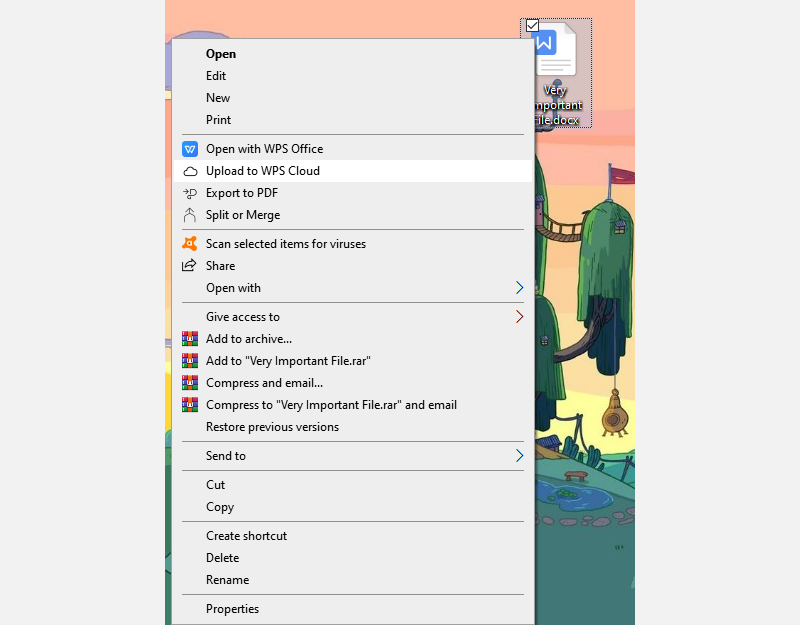The height and width of the screenshot is (625, 800).
Task: Select Cut from the context menu
Action: [353, 485]
